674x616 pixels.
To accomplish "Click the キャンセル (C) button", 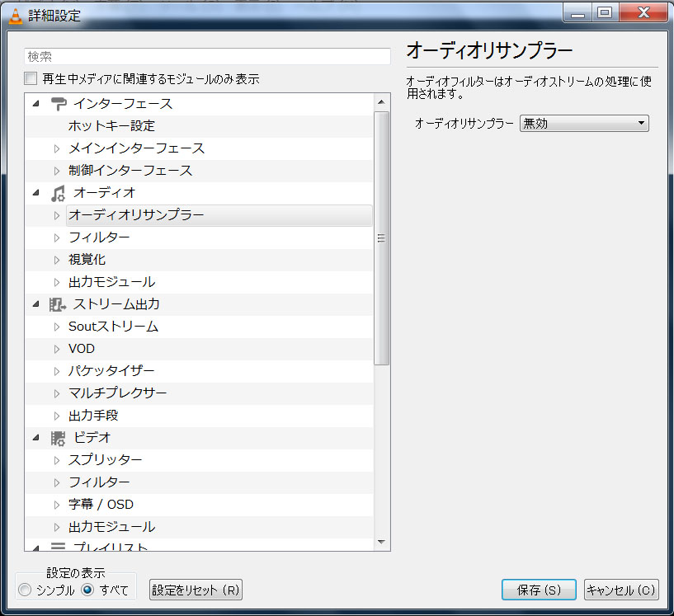I will click(621, 590).
